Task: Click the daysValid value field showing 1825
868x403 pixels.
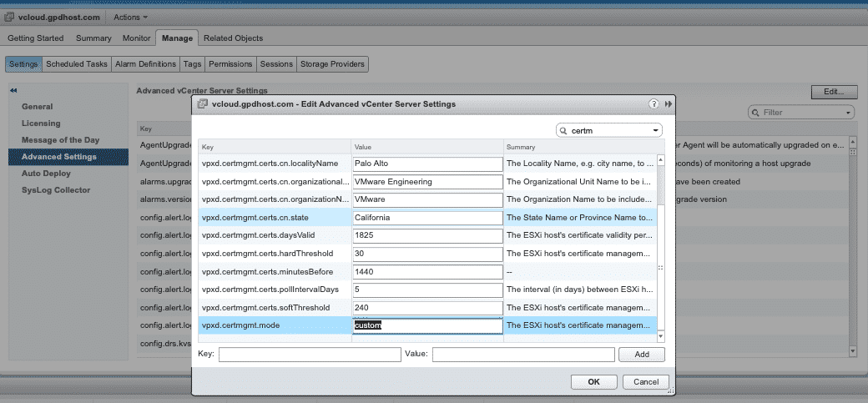Action: point(426,235)
